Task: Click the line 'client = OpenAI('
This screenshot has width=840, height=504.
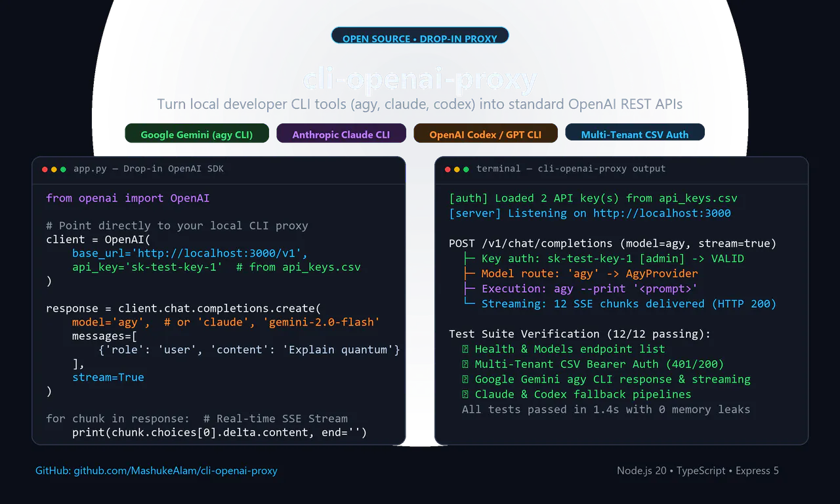Action: 98,240
